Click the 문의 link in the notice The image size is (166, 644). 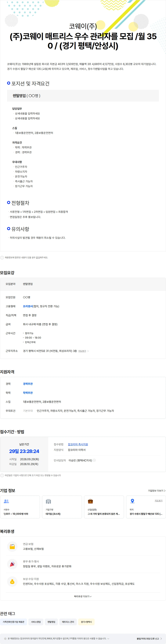38,257
